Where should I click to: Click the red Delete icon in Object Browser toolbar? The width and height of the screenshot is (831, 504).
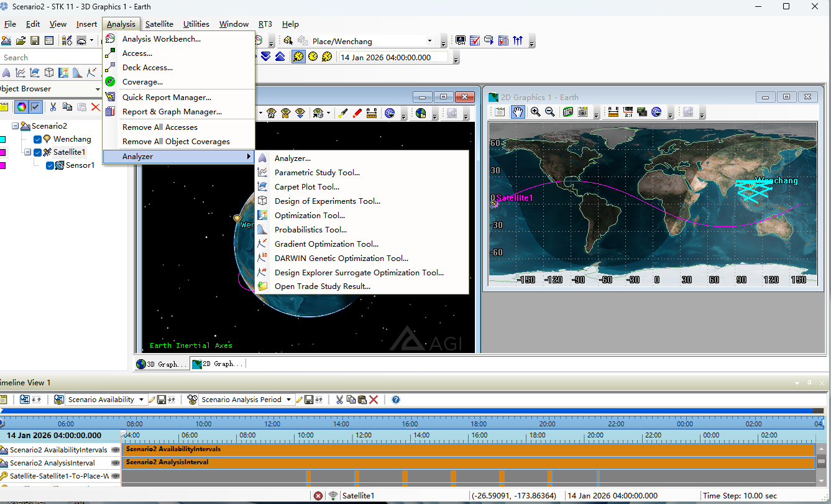(x=96, y=107)
